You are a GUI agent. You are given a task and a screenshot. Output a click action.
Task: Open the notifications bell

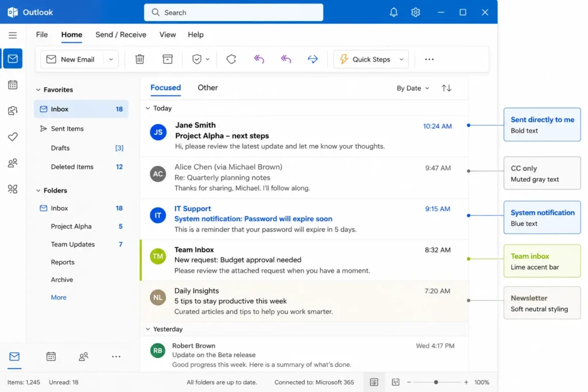pyautogui.click(x=393, y=13)
